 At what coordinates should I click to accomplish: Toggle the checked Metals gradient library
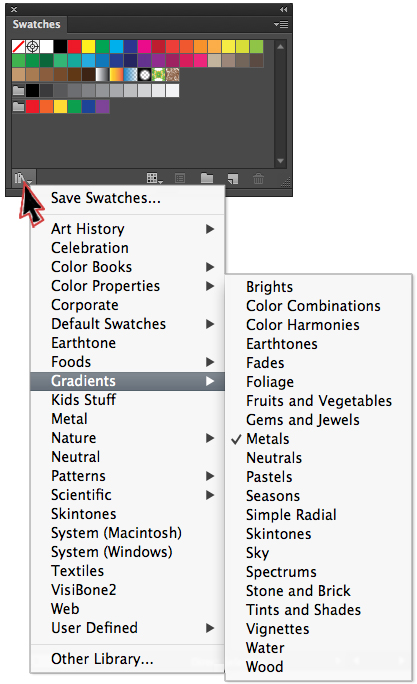click(x=267, y=439)
